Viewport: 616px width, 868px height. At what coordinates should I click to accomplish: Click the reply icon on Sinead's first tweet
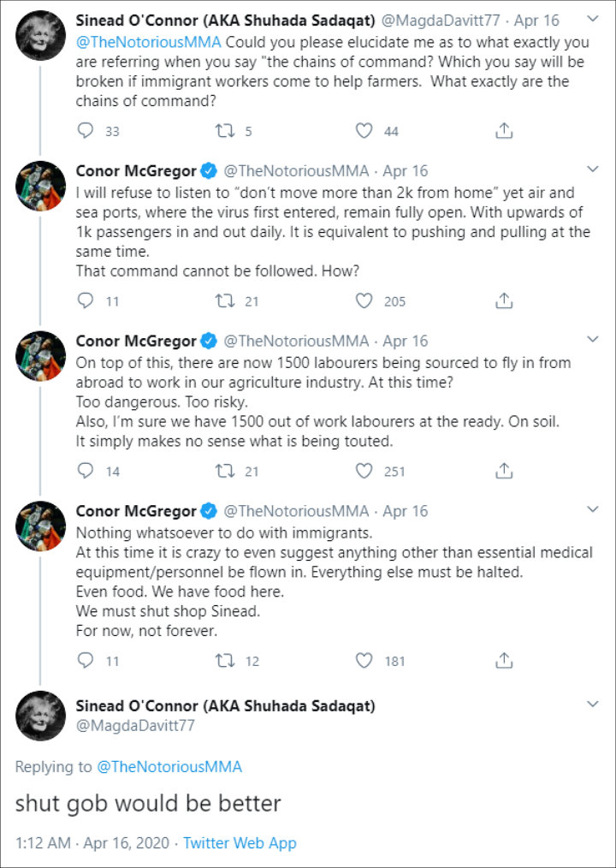84,131
